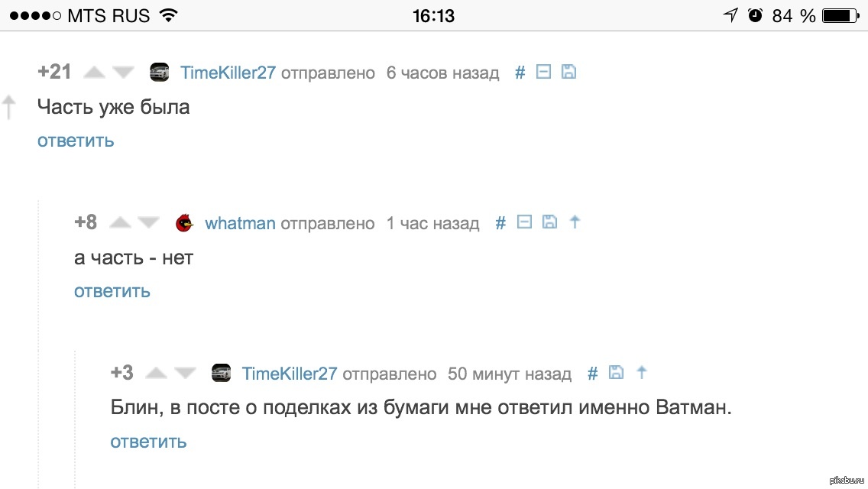Image resolution: width=868 pixels, height=489 pixels.
Task: Collapse whatman's comment branch
Action: [524, 222]
